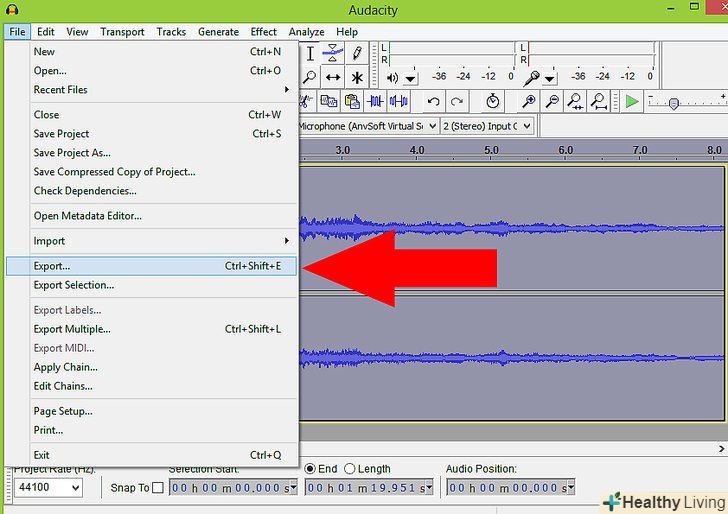Select the Draw pencil tool
The image size is (728, 514).
tap(357, 54)
